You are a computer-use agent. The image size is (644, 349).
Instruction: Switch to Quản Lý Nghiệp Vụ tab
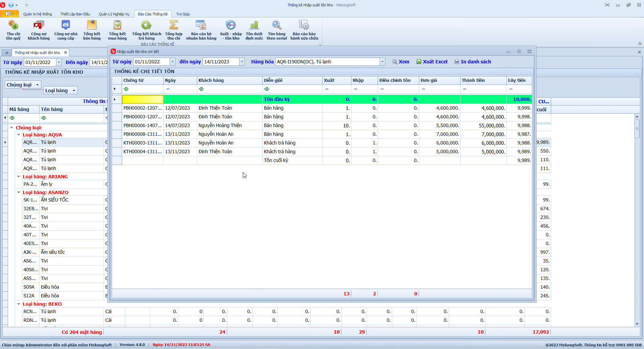click(114, 14)
